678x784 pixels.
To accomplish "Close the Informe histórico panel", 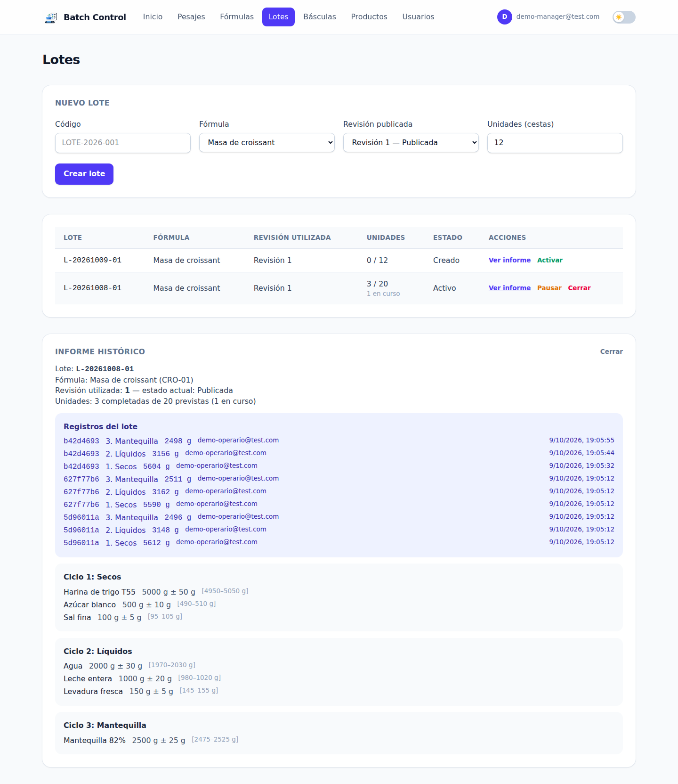I will point(611,351).
